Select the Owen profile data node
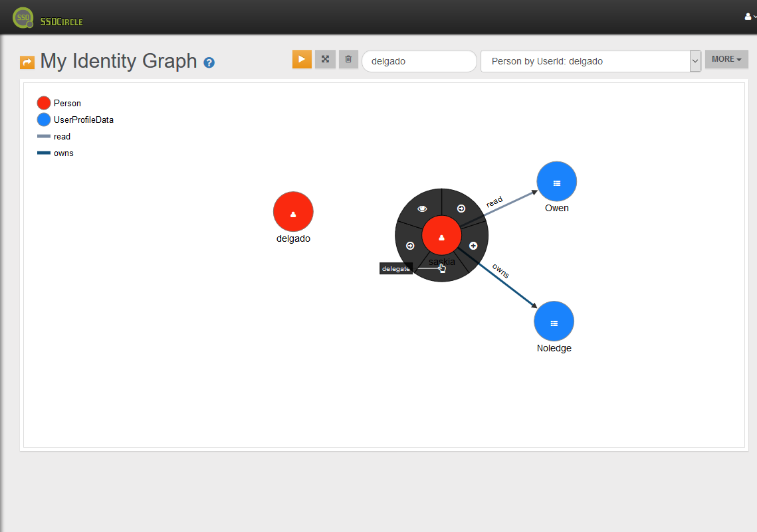 coord(557,181)
